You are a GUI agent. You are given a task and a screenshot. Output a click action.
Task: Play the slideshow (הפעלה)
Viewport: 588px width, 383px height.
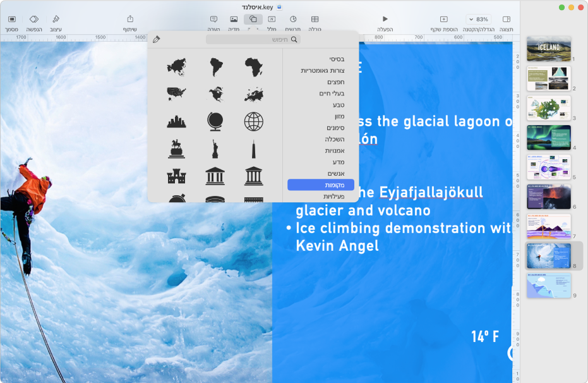click(385, 19)
